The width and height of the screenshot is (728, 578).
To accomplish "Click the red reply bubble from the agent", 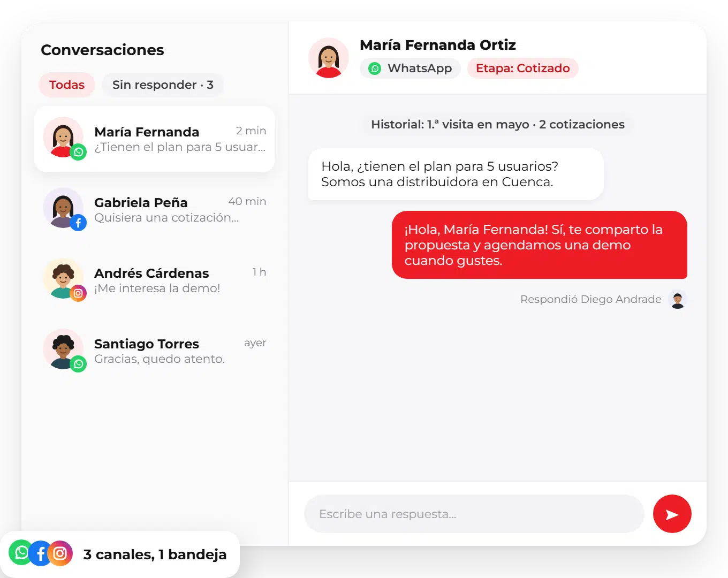I will (540, 245).
